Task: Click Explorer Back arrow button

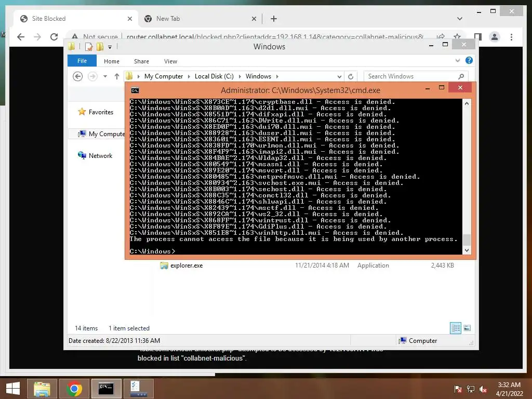Action: [x=78, y=76]
